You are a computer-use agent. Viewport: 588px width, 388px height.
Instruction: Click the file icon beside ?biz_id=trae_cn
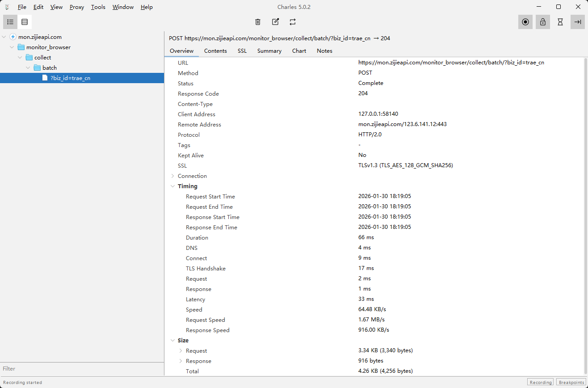(x=45, y=78)
